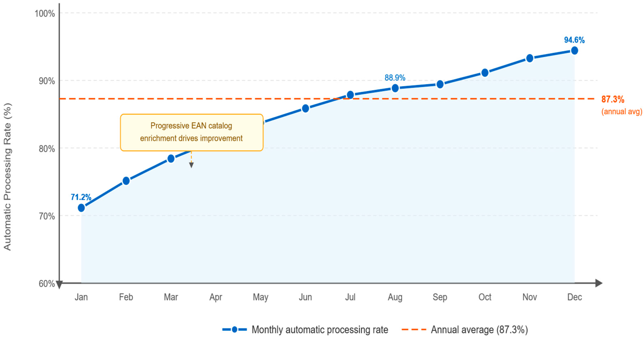This screenshot has height=339, width=644.
Task: Click the November data point marker
Action: [x=530, y=58]
